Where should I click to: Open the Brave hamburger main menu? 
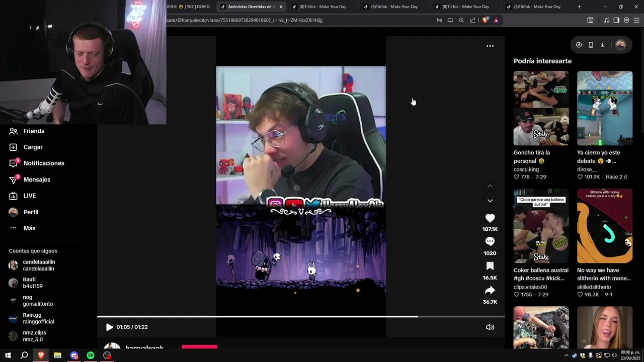tap(636, 20)
